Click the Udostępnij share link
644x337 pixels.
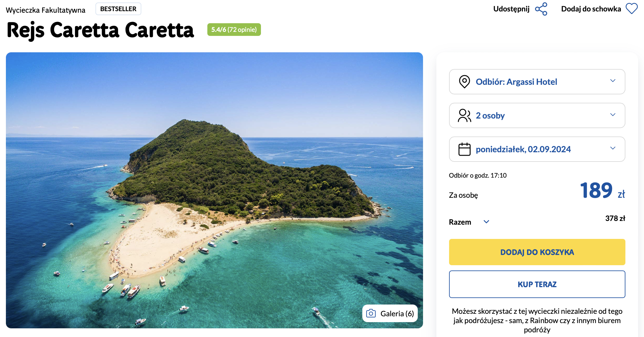point(511,9)
